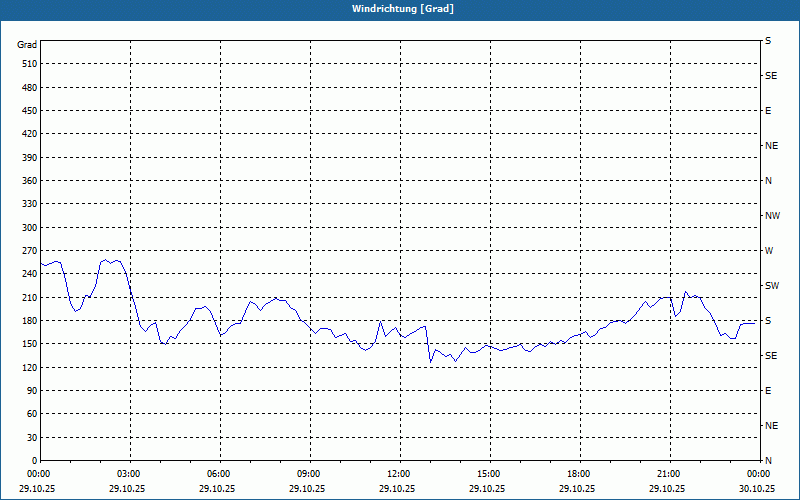Image resolution: width=800 pixels, height=500 pixels.
Task: Click the 360 degree axis label
Action: 27,181
